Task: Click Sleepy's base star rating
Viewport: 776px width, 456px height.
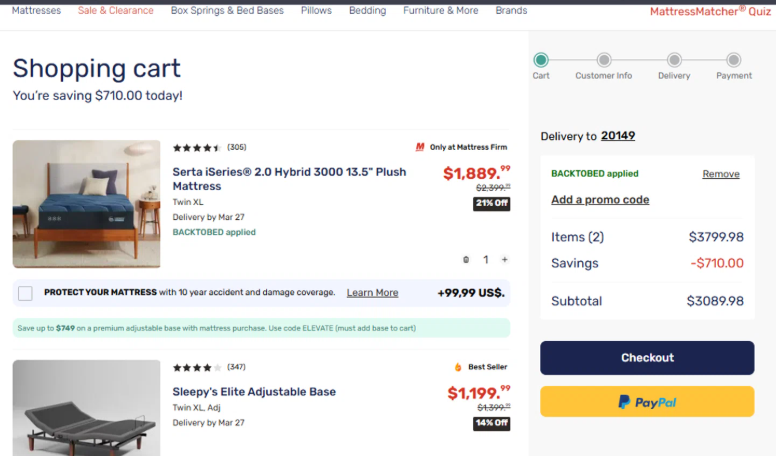Action: [196, 367]
